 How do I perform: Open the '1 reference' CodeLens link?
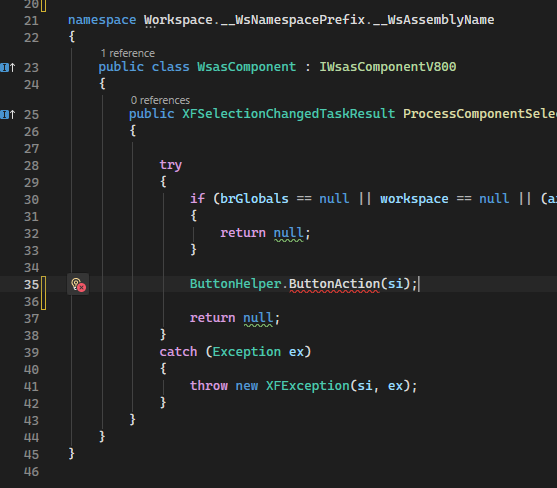[128, 53]
